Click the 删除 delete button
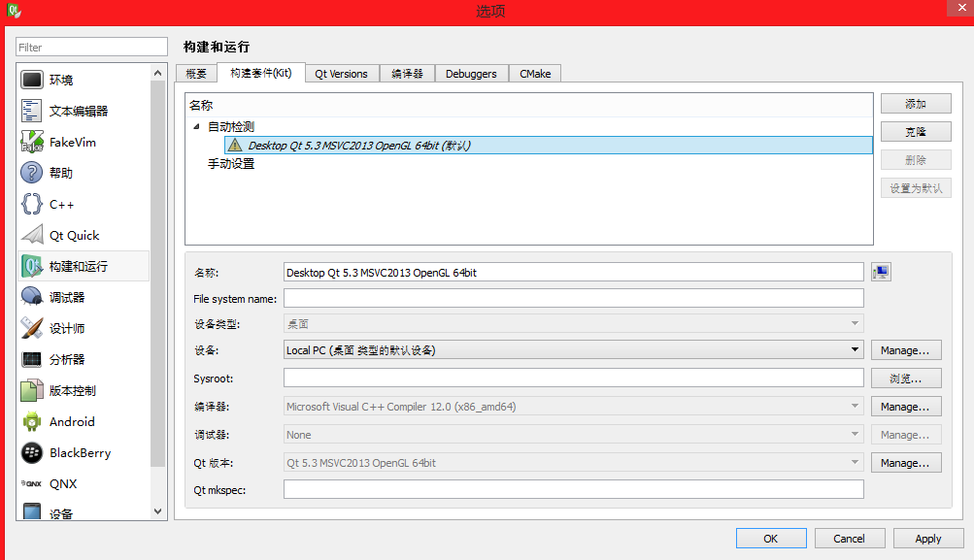The height and width of the screenshot is (560, 974). coord(916,160)
